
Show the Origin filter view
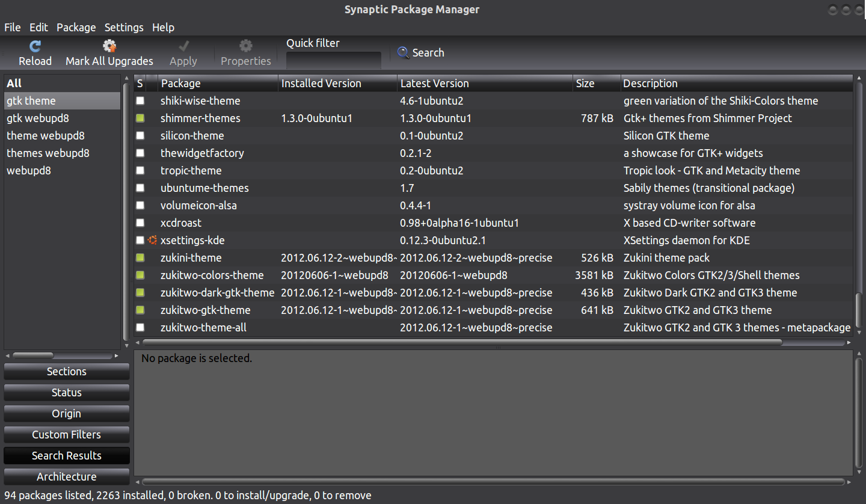(67, 414)
